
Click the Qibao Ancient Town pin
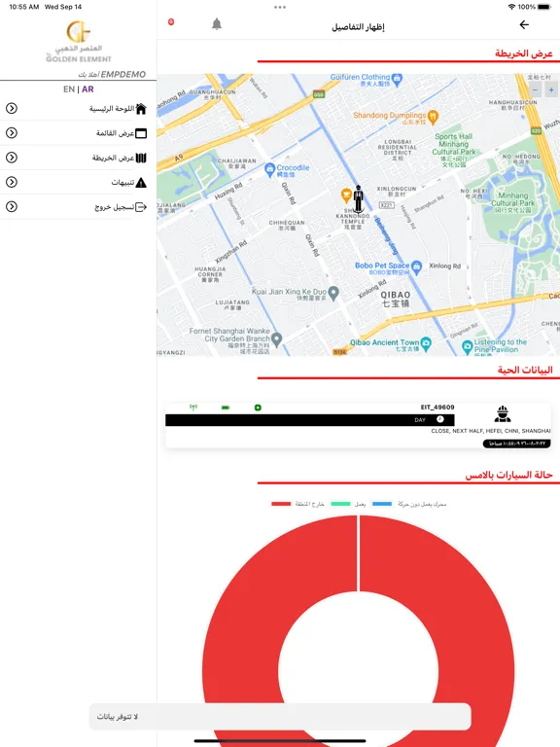point(426,343)
